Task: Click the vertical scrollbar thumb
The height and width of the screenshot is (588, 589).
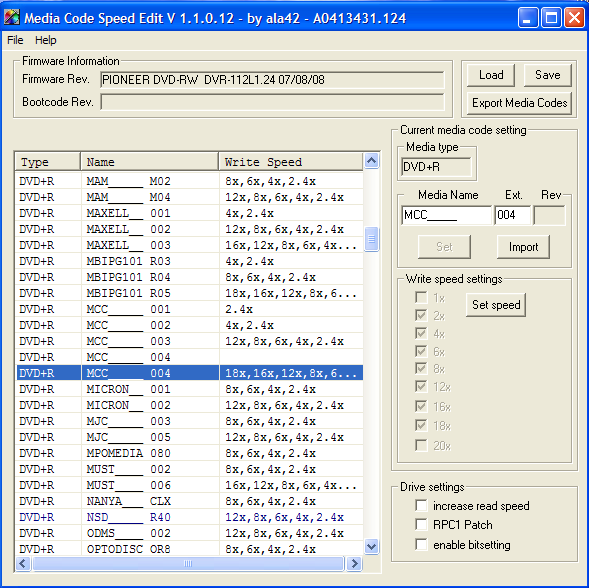Action: pyautogui.click(x=372, y=239)
